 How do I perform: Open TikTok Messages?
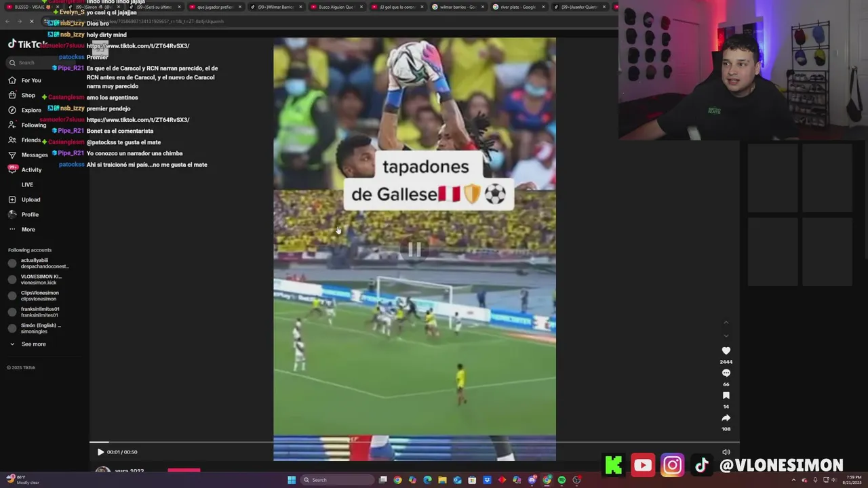[x=28, y=155]
